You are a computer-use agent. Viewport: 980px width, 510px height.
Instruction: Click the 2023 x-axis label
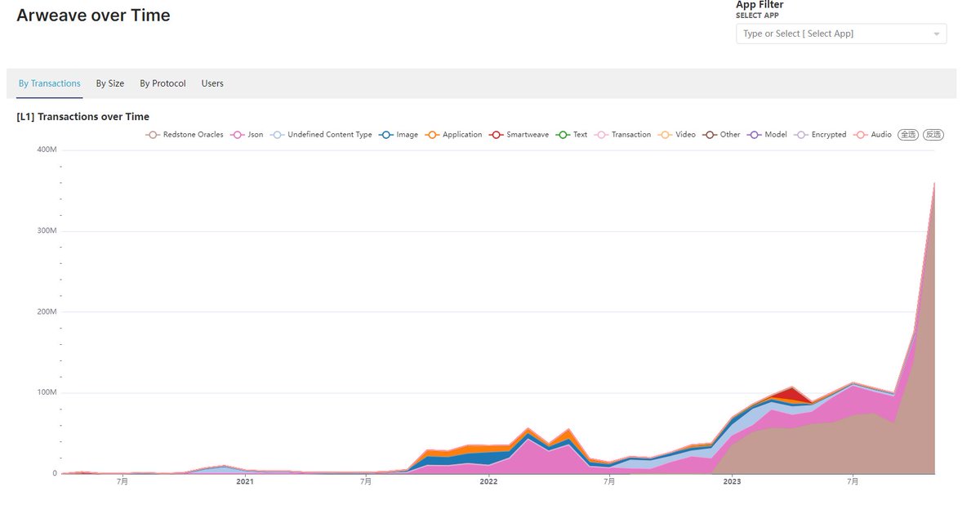[x=732, y=481]
